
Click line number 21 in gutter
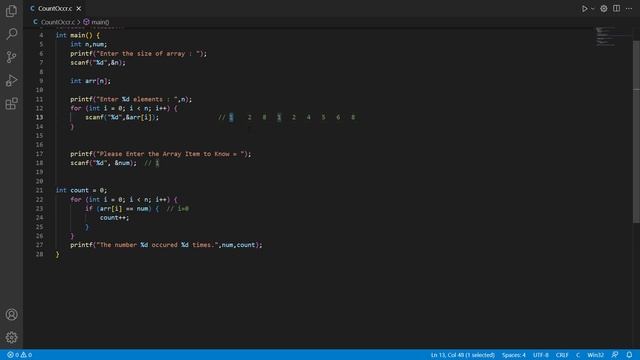[x=39, y=190]
